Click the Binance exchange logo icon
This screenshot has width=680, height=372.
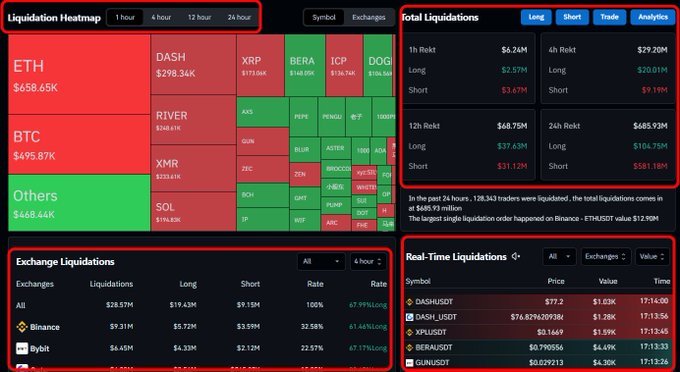click(22, 327)
